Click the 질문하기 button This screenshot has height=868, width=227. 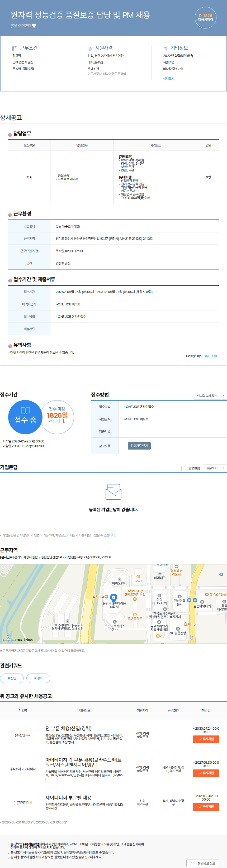click(215, 468)
